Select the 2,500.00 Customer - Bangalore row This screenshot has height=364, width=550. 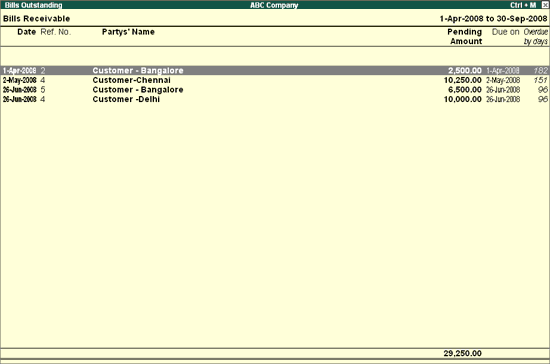(x=275, y=70)
